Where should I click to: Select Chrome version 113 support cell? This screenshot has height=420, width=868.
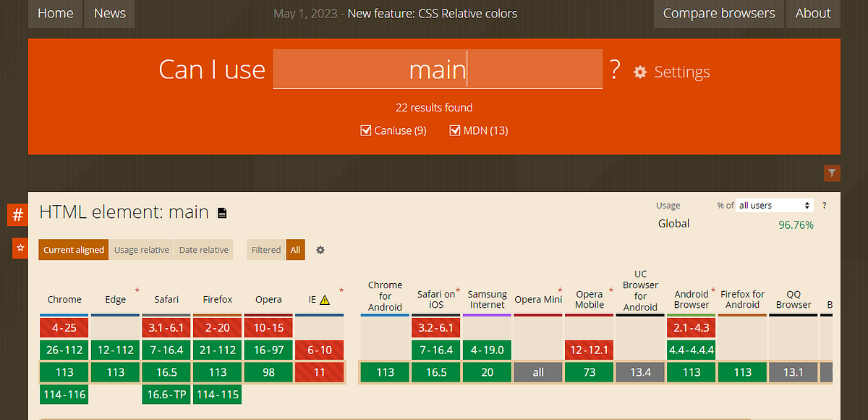click(x=64, y=371)
